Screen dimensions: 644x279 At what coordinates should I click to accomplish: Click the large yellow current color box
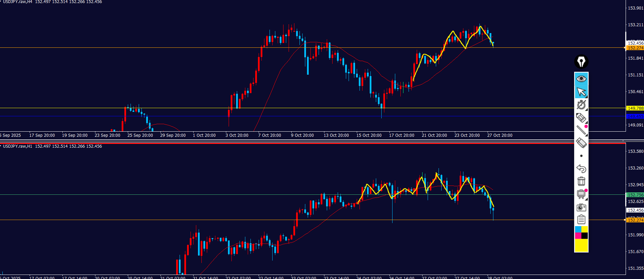pos(581,245)
